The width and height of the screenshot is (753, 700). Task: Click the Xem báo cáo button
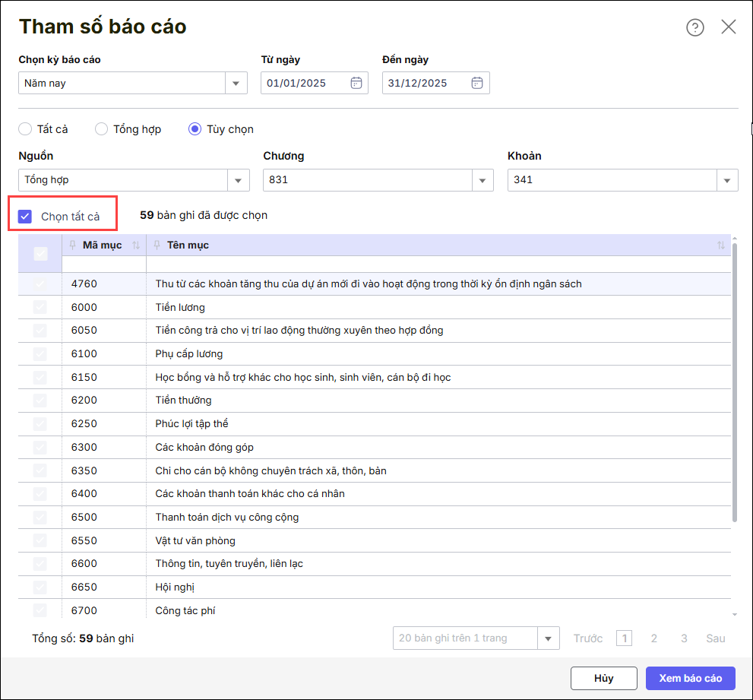click(690, 678)
